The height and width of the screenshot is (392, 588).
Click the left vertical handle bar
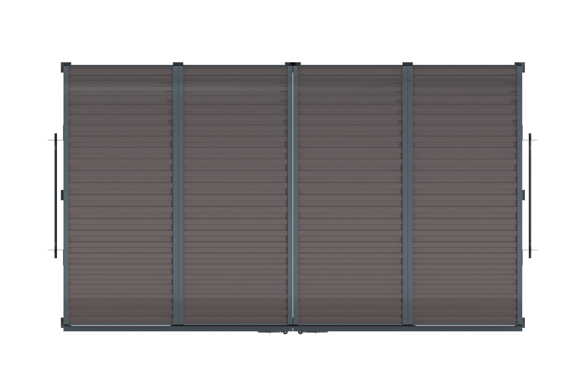(56, 195)
